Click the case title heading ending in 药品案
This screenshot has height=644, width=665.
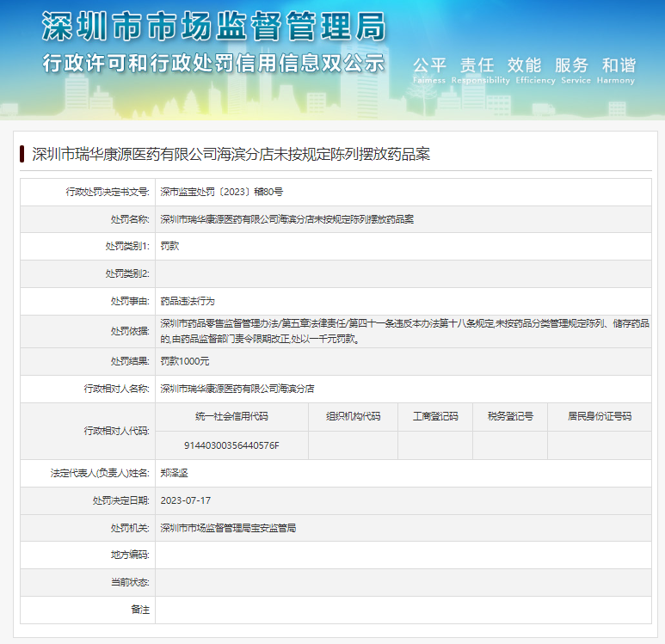tap(231, 154)
